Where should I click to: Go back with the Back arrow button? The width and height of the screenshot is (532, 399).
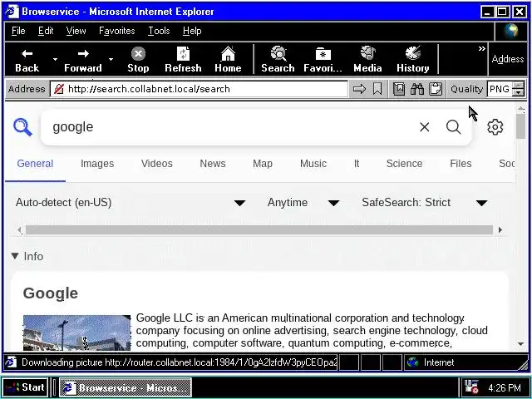pos(27,60)
